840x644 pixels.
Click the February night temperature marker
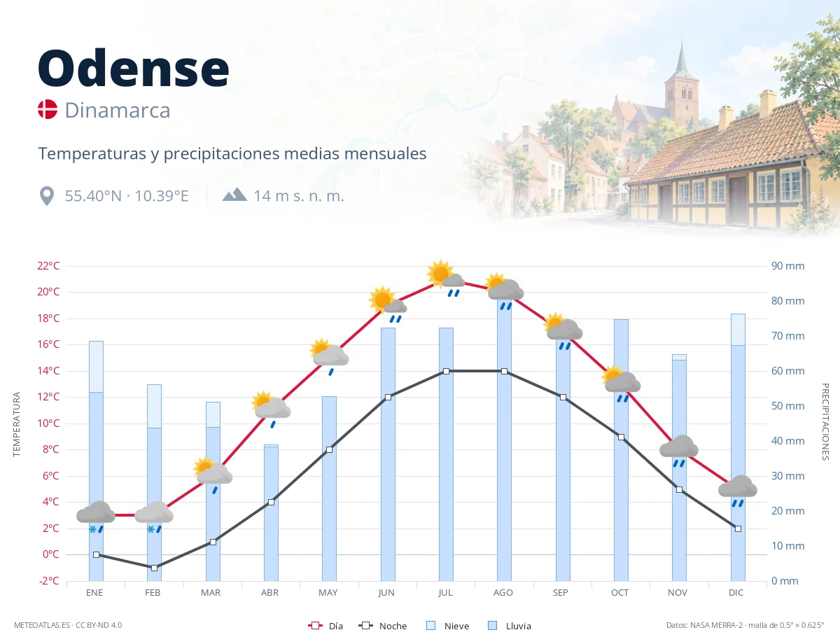click(x=154, y=568)
